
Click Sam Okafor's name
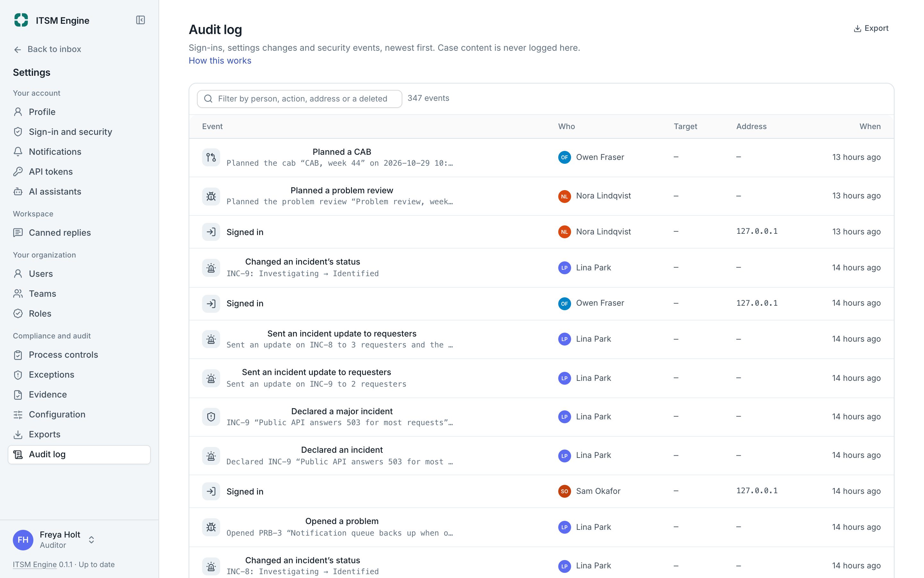(x=598, y=491)
